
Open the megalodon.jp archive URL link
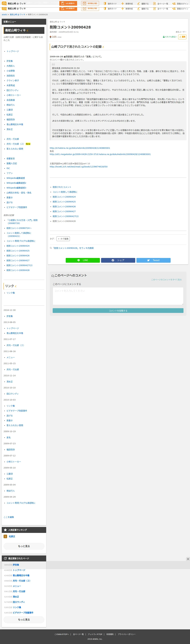100,154
